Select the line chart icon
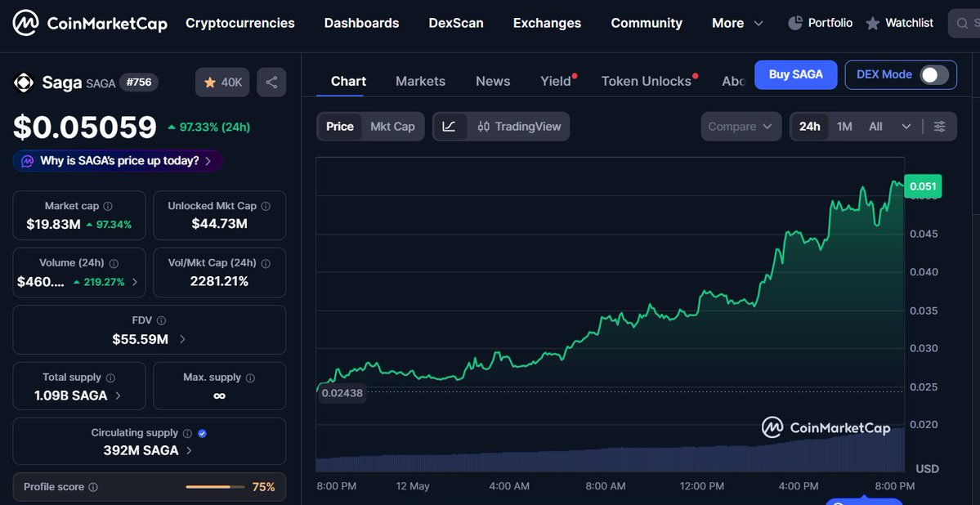The height and width of the screenshot is (505, 980). tap(449, 126)
